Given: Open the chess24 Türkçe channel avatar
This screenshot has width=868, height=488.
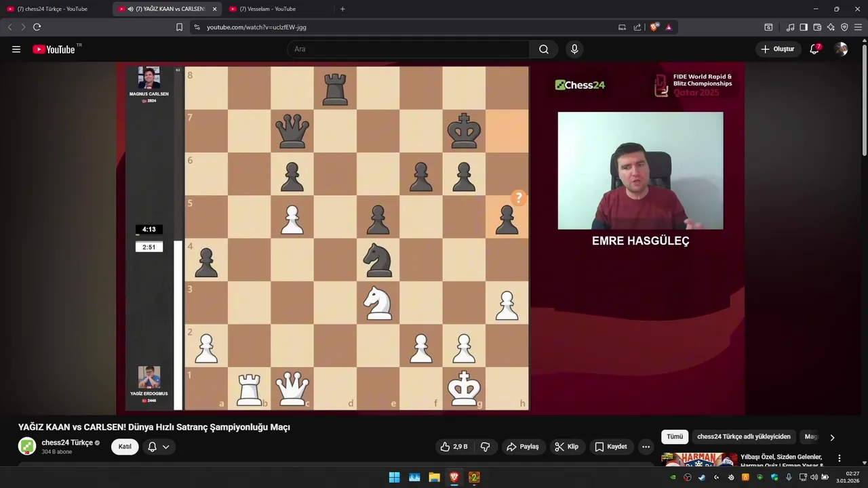Looking at the screenshot, I should click(x=27, y=447).
